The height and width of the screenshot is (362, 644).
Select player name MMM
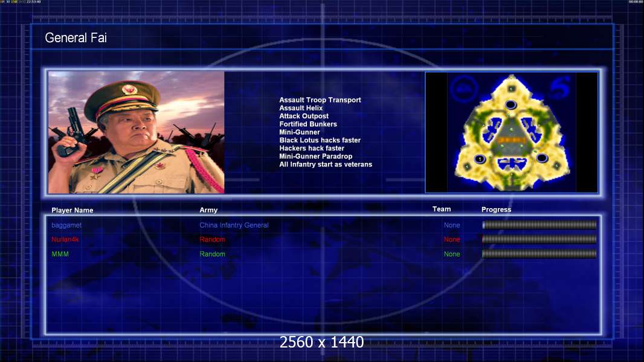(60, 254)
